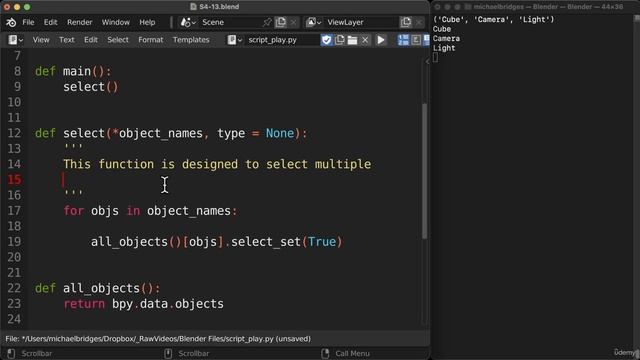The height and width of the screenshot is (360, 640).
Task: Click the Terminal window title bar
Action: pos(536,7)
